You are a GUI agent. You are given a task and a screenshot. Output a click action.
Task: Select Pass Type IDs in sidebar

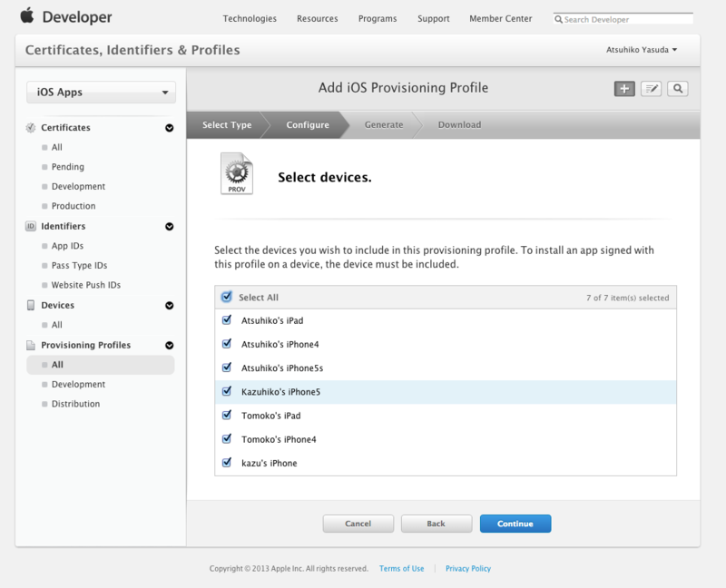point(79,265)
